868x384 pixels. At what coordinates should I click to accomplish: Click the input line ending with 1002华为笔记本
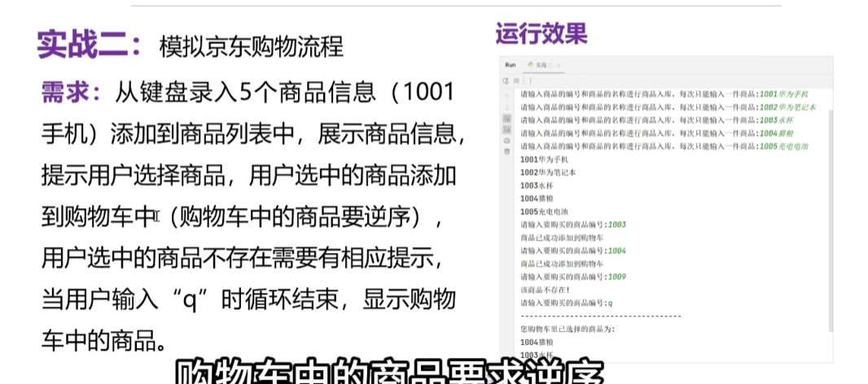[x=668, y=107]
